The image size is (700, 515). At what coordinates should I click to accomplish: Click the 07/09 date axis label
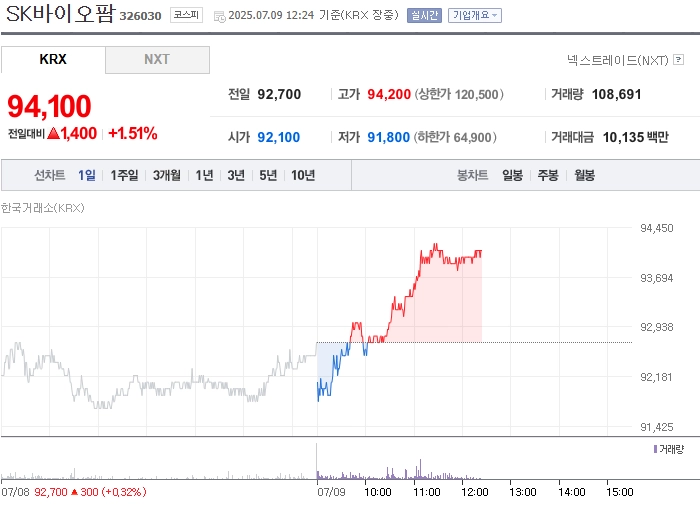331,492
